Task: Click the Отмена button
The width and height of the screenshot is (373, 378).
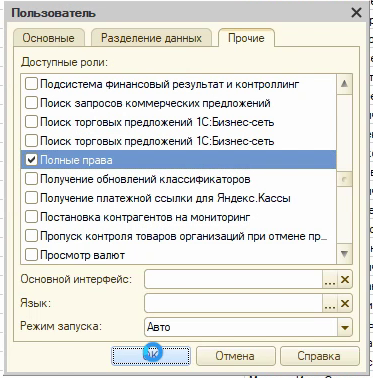Action: (235, 356)
